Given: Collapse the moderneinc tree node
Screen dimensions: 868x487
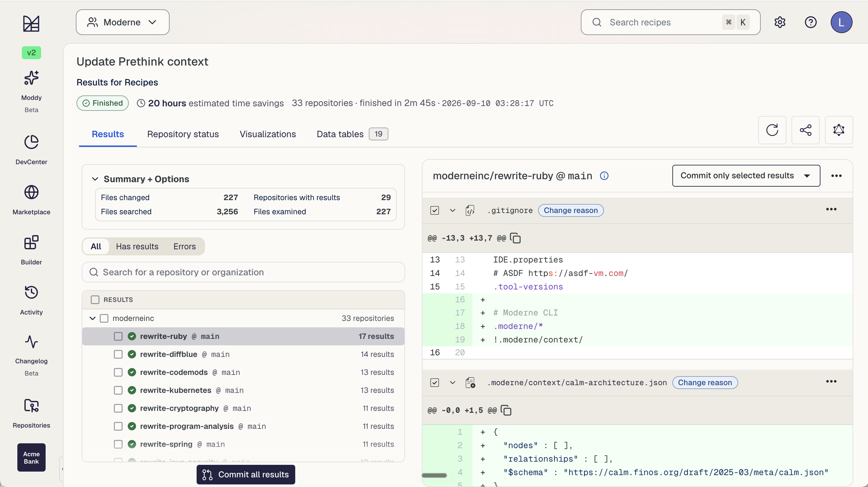Looking at the screenshot, I should click(92, 318).
